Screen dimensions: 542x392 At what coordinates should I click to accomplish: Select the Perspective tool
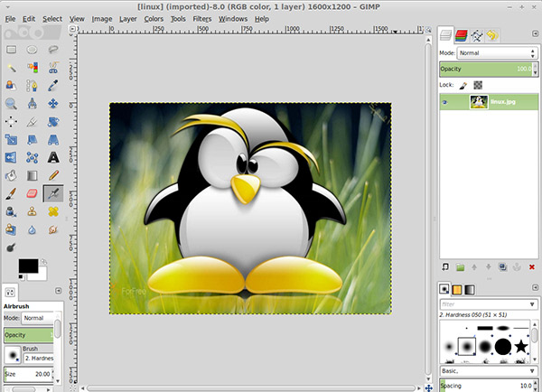pyautogui.click(x=53, y=140)
